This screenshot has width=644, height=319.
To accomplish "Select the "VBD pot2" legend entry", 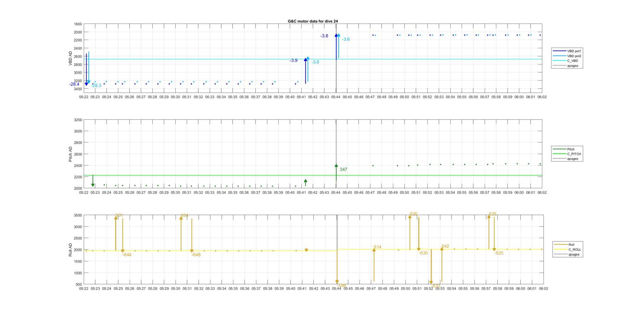I will [567, 56].
